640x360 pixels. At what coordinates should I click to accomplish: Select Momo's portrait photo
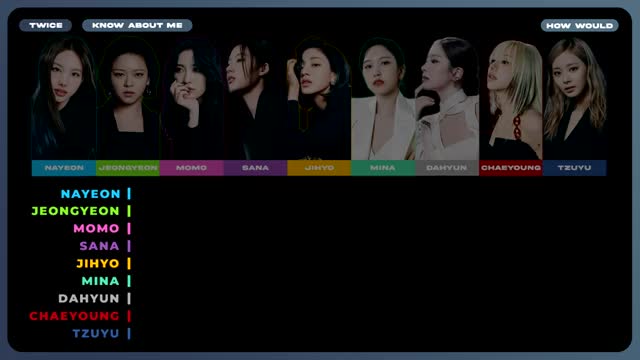[191, 98]
